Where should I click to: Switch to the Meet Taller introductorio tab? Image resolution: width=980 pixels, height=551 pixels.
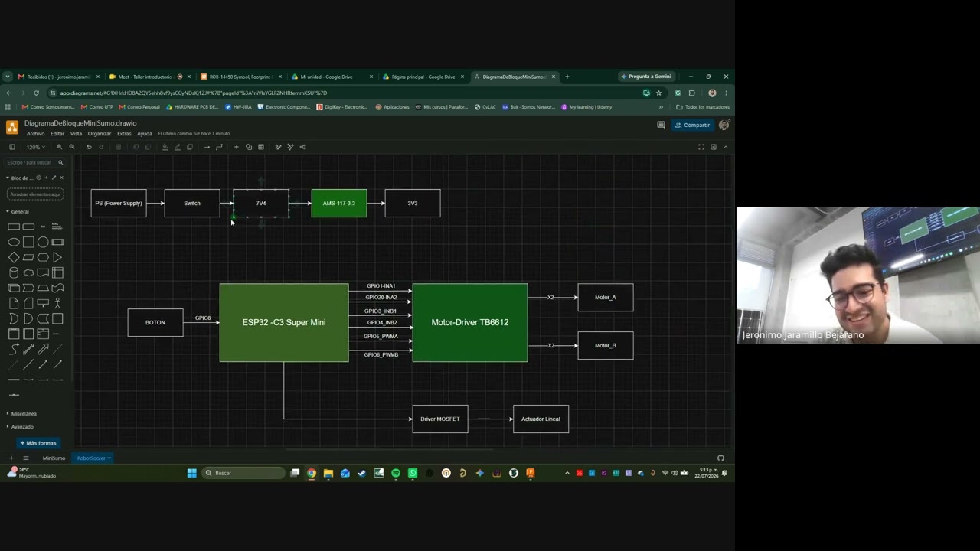tap(150, 77)
